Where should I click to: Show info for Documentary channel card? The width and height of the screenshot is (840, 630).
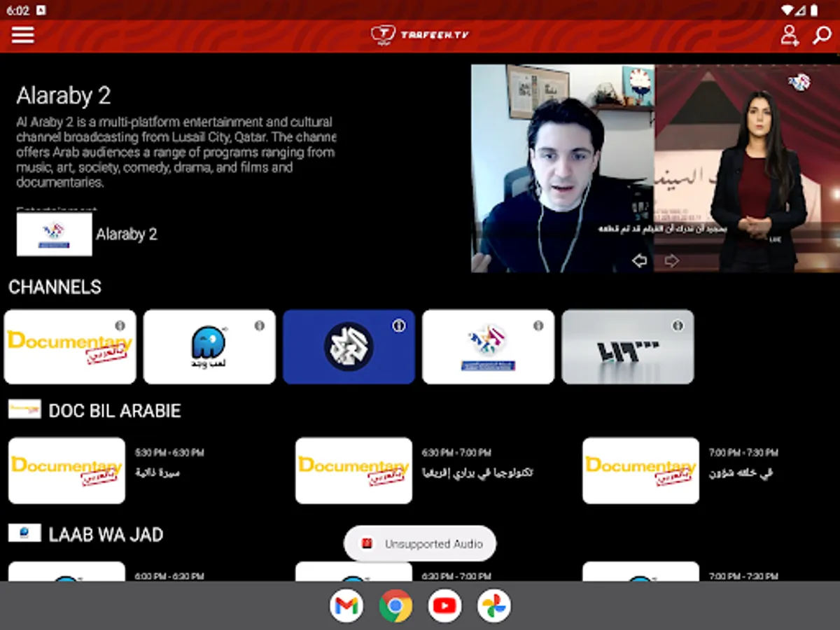[x=120, y=325]
